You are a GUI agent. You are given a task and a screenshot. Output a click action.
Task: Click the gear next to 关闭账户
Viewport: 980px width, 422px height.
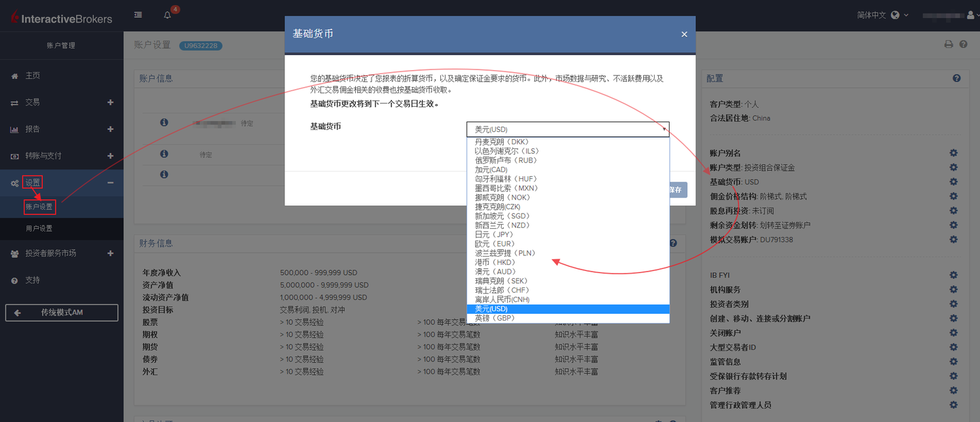(x=953, y=332)
